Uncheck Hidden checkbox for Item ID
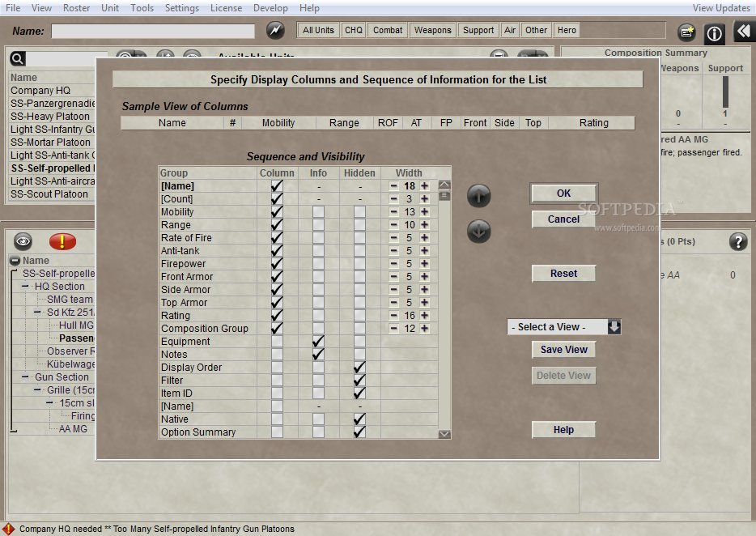This screenshot has width=756, height=536. pyautogui.click(x=359, y=393)
